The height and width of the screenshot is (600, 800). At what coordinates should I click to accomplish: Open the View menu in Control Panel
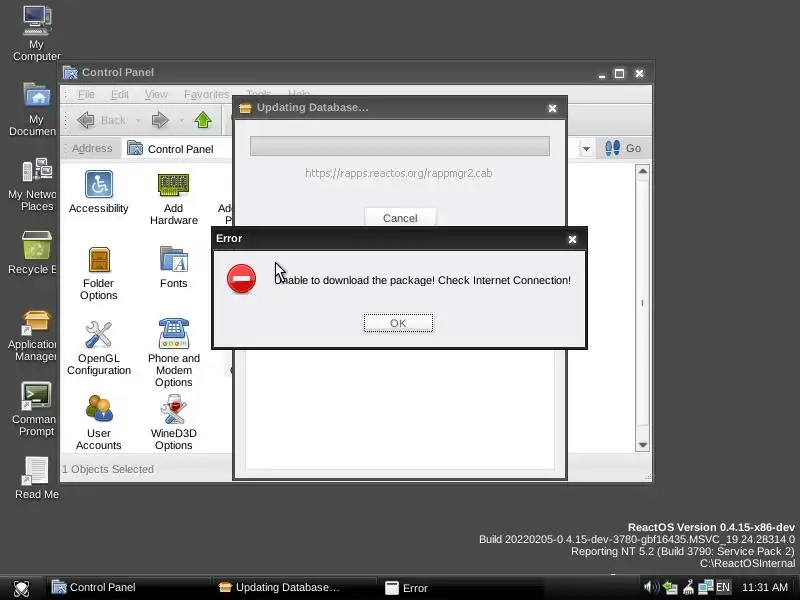coord(156,94)
